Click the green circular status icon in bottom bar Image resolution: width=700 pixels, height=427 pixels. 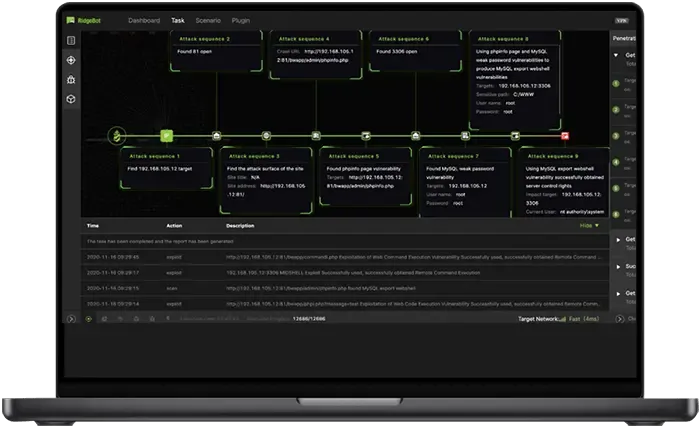88,319
